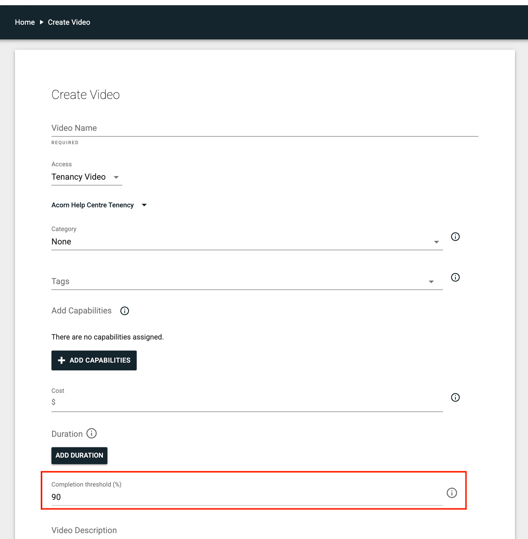Image resolution: width=528 pixels, height=539 pixels.
Task: Click 'There are no capabilities assigned.' text
Action: (x=107, y=337)
